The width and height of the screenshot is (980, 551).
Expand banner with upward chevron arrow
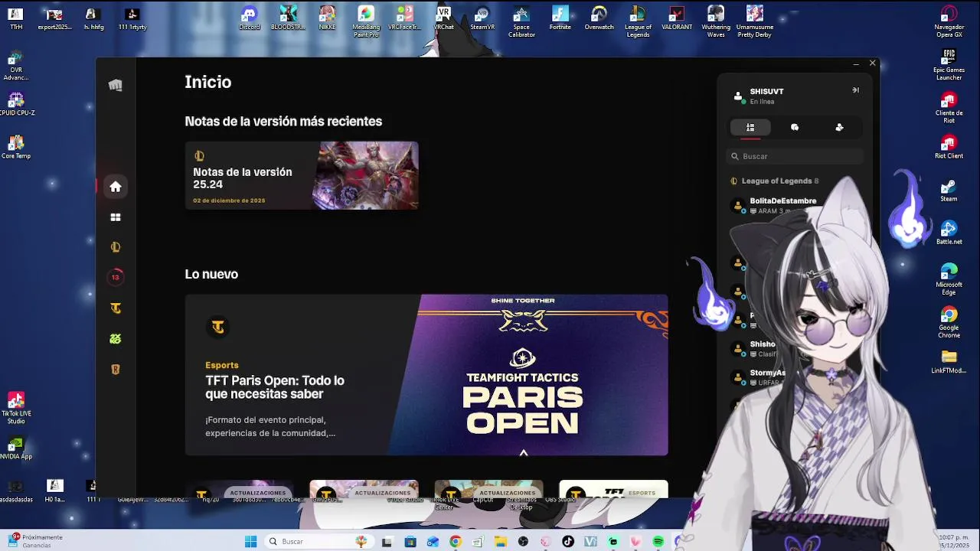pyautogui.click(x=524, y=453)
